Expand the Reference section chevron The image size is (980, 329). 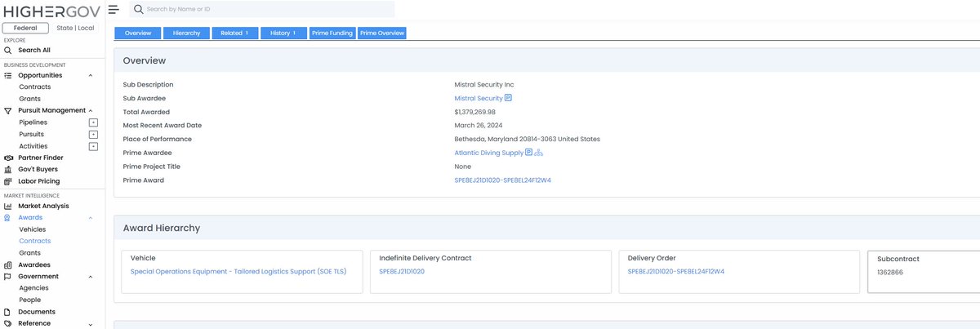click(x=91, y=323)
